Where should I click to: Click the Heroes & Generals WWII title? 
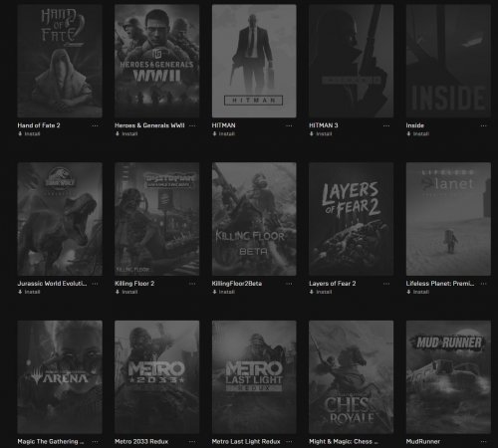tap(149, 125)
